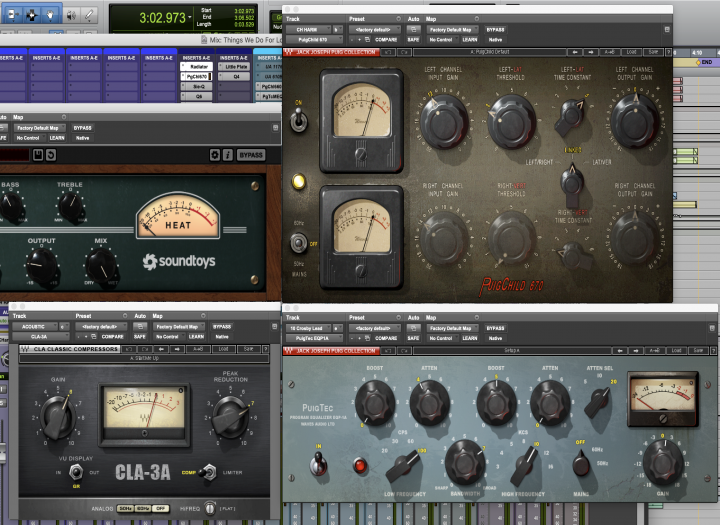Open ACOUSTIC track selector dropdown

(x=34, y=327)
